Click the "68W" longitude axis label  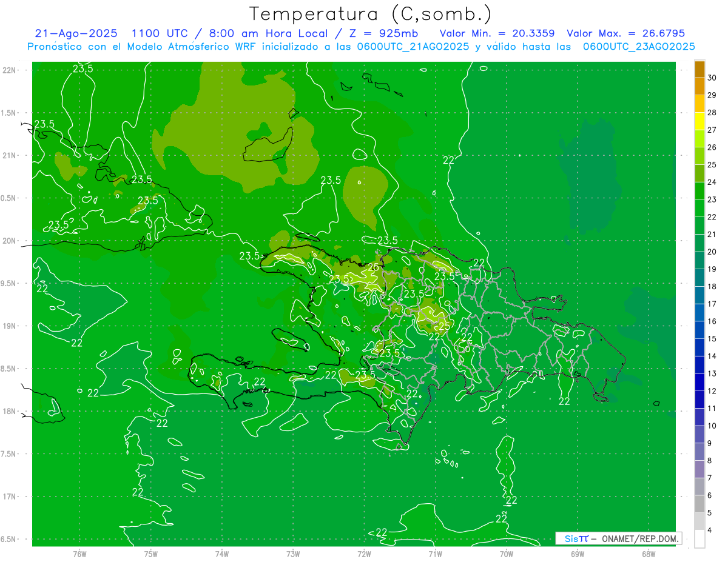(649, 554)
